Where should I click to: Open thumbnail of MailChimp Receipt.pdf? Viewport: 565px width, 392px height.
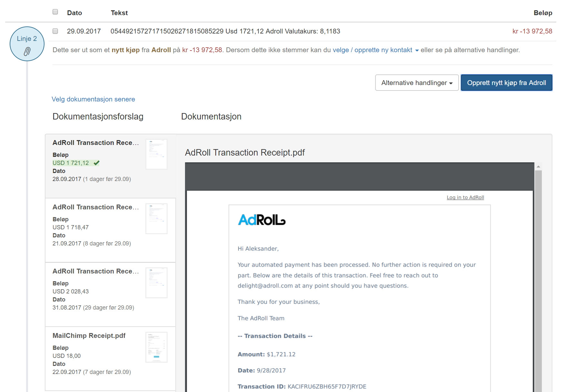coord(156,347)
